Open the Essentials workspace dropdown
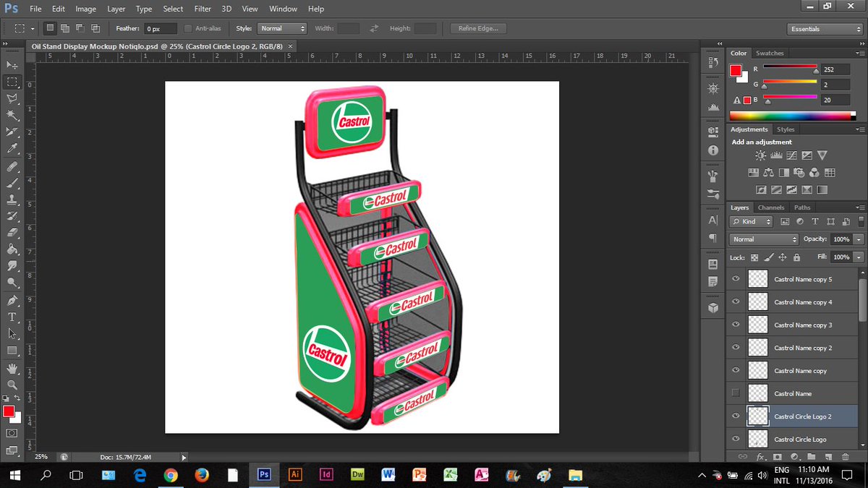The height and width of the screenshot is (488, 868). [x=825, y=29]
